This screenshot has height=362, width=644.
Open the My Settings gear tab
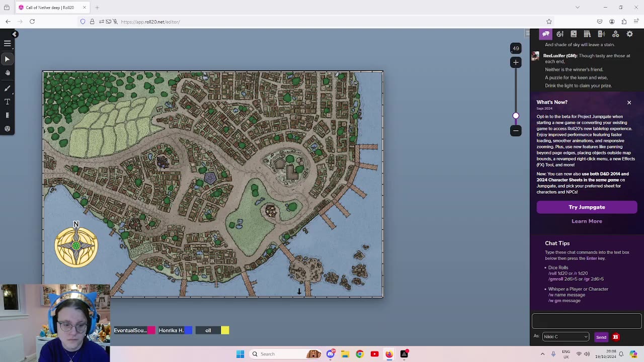point(629,34)
